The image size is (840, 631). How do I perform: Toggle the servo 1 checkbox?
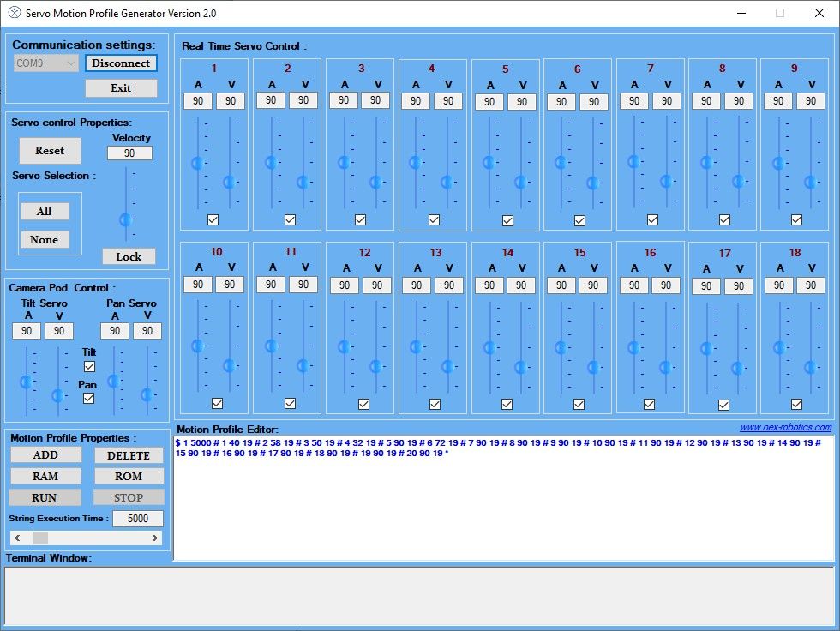pyautogui.click(x=213, y=219)
